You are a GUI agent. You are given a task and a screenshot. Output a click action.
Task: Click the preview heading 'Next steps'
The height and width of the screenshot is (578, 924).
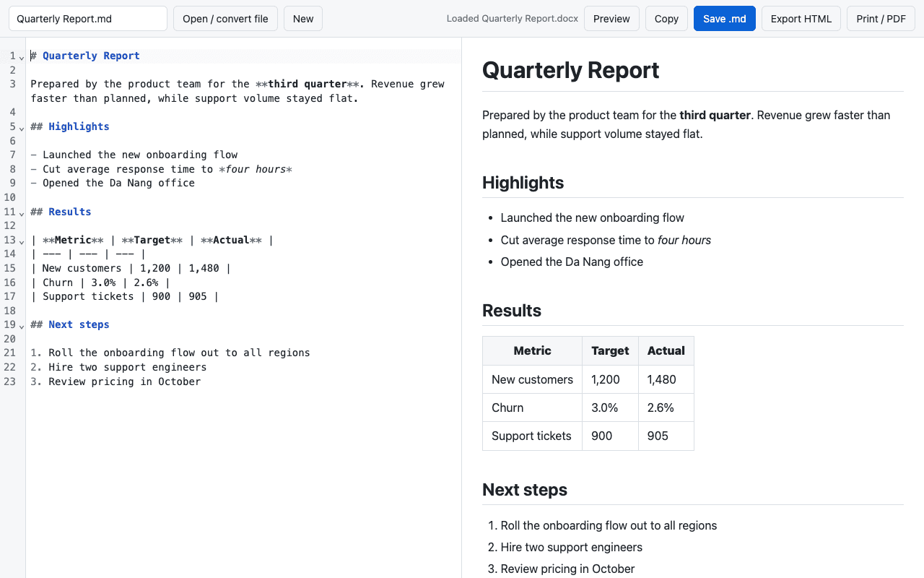[525, 490]
